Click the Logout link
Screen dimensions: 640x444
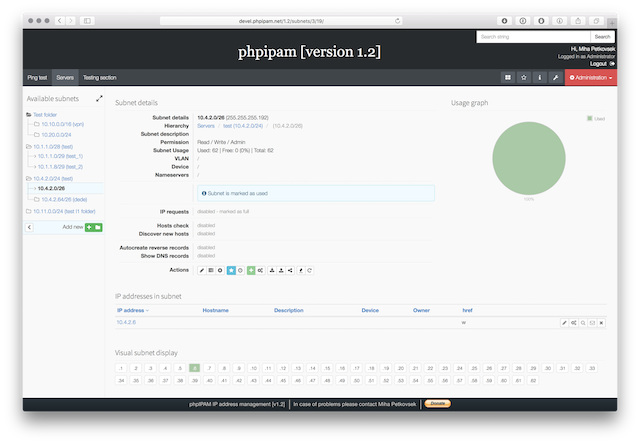(598, 63)
